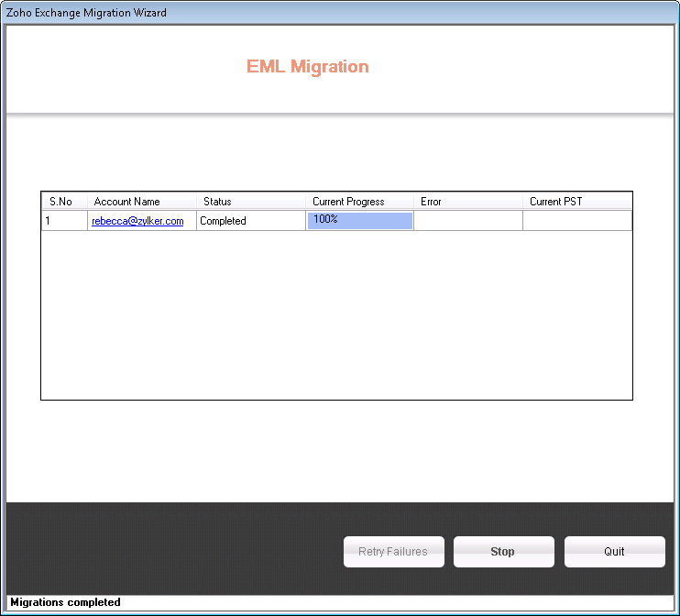Screen dimensions: 680x616
Task: Select the empty Error cell for rebecca
Action: 467,221
